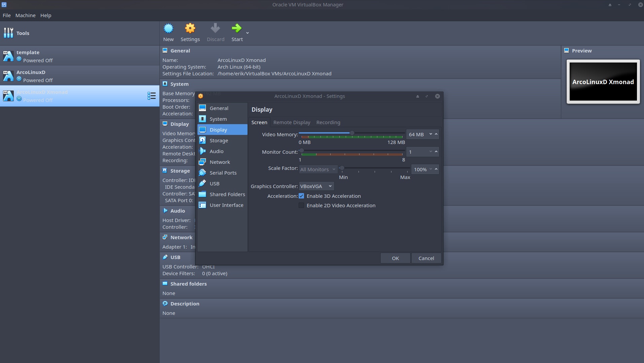
Task: Open the Settings toolbar icon
Action: pyautogui.click(x=190, y=32)
